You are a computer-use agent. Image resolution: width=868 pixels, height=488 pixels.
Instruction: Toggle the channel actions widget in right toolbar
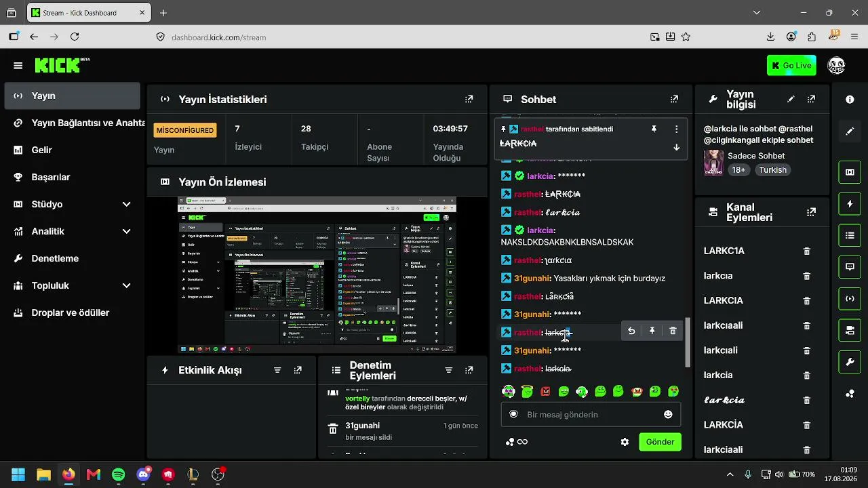click(x=850, y=330)
